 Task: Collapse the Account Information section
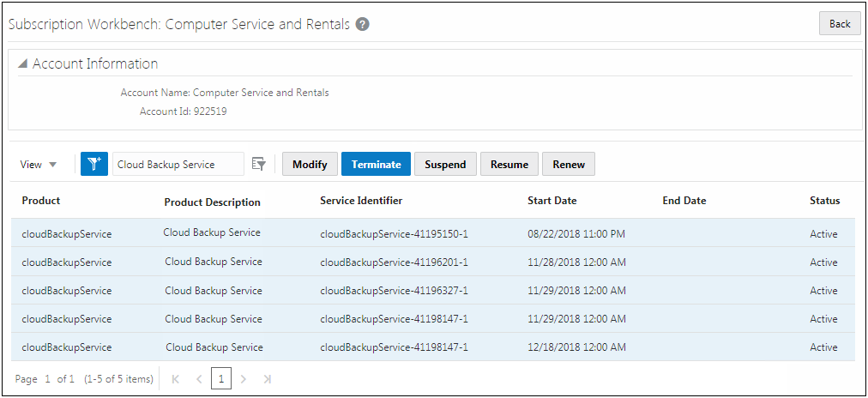click(x=22, y=64)
